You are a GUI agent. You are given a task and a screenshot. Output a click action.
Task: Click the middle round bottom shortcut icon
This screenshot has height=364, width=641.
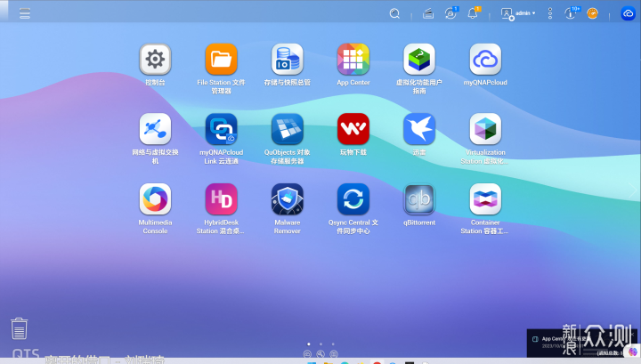(320, 354)
